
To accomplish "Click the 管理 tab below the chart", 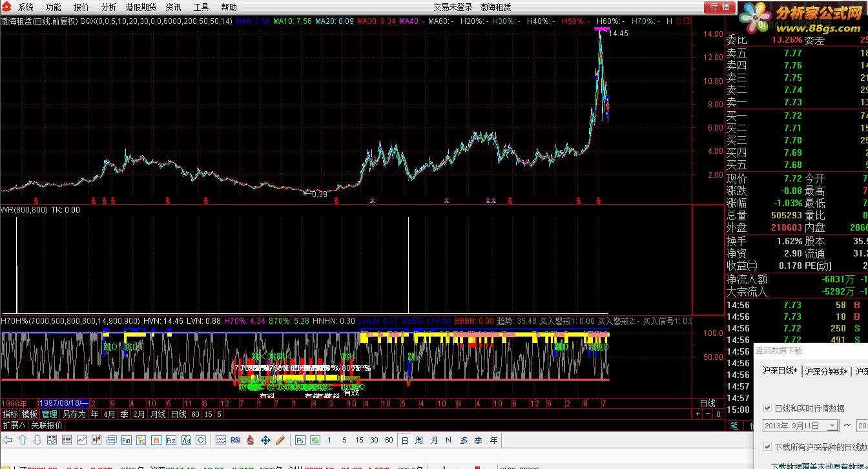I will coord(49,414).
